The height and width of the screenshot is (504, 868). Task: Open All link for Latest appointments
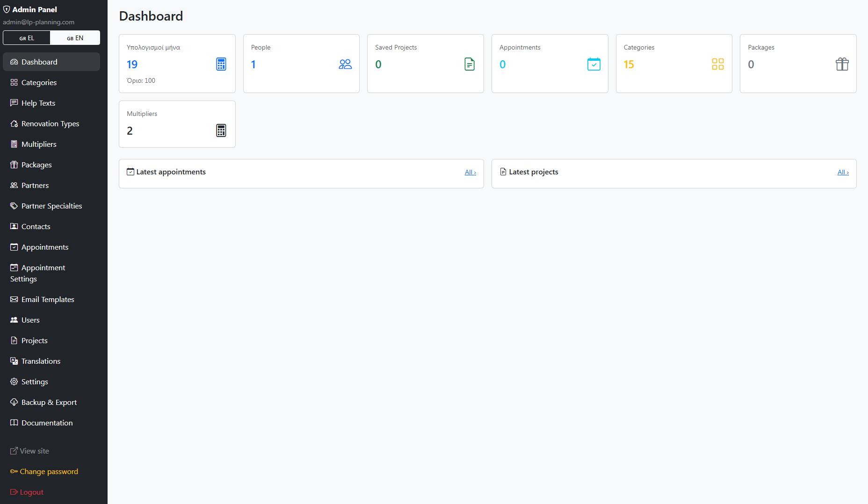(470, 172)
